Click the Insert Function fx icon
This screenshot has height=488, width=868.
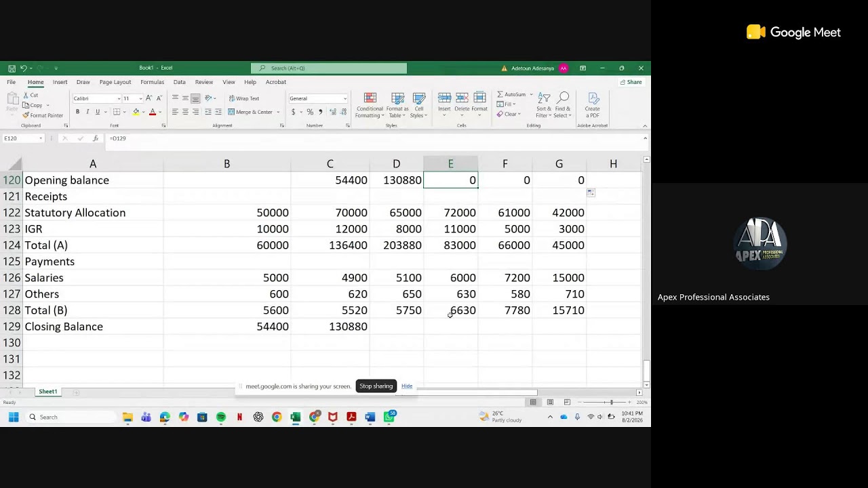coord(96,138)
